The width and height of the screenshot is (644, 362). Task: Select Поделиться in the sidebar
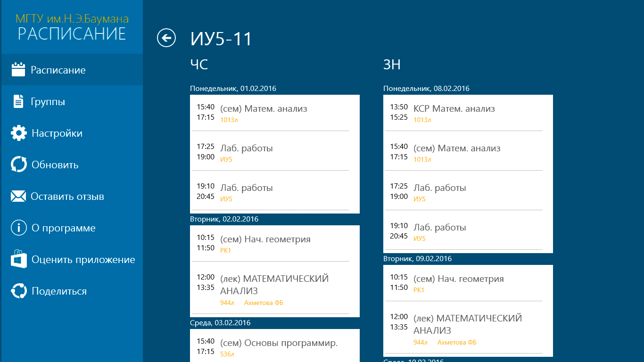click(72, 291)
